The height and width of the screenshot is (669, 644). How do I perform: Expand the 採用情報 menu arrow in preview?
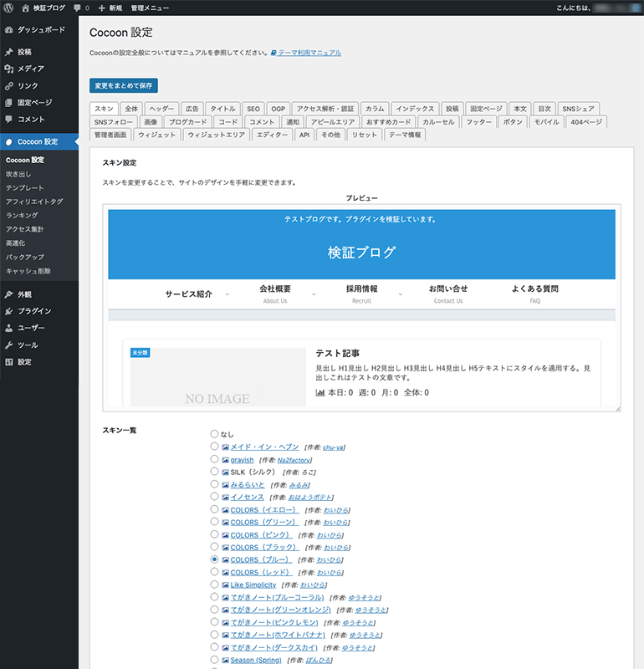pyautogui.click(x=401, y=294)
